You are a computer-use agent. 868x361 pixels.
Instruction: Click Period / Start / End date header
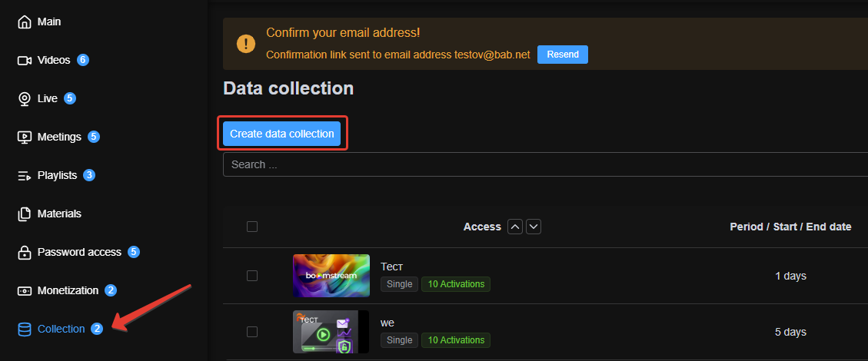click(x=790, y=227)
